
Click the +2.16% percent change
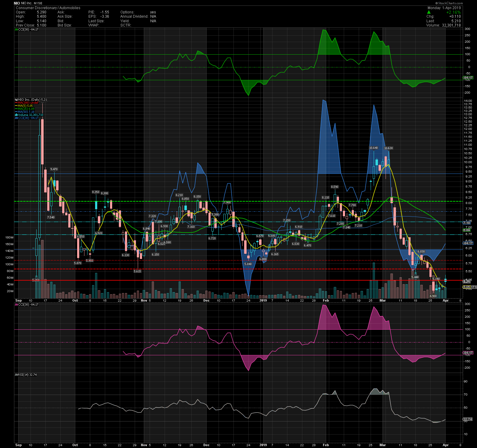coord(454,12)
